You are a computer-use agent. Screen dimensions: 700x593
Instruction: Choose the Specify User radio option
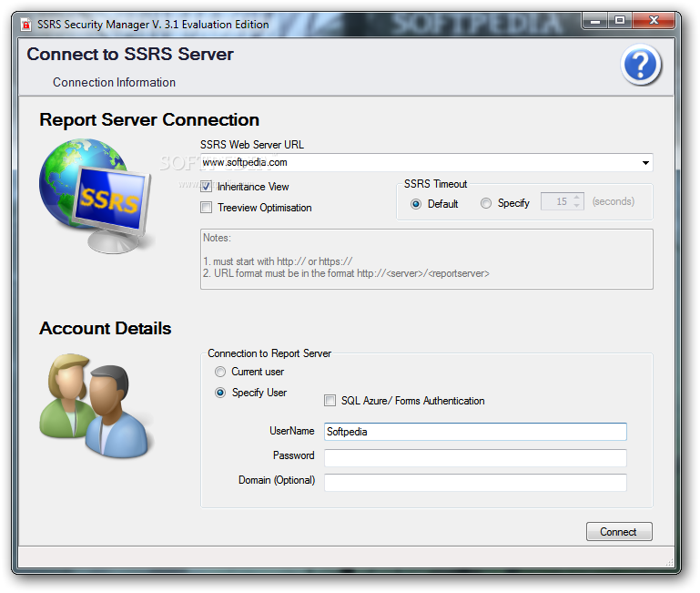point(220,393)
